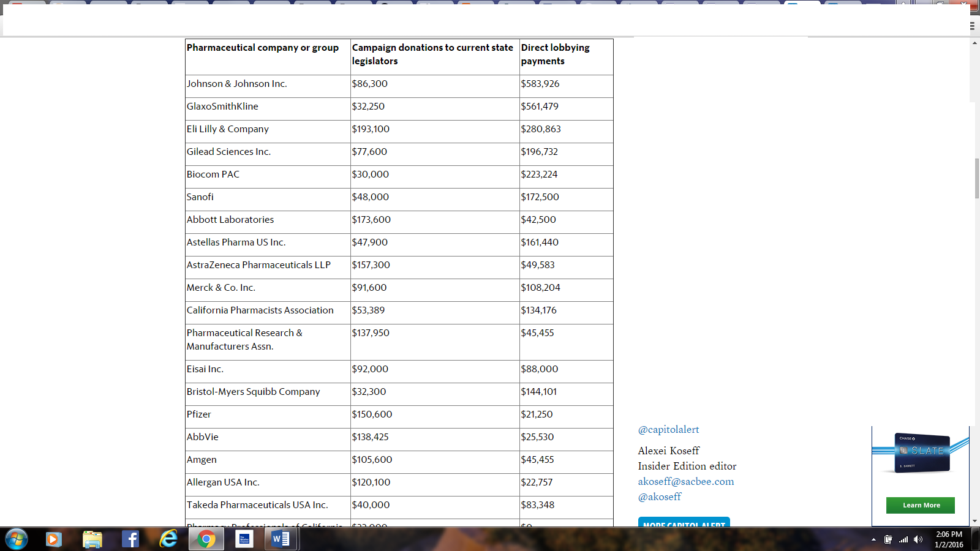Email akoseff@sacbee.com link
The height and width of the screenshot is (551, 980).
click(x=686, y=482)
